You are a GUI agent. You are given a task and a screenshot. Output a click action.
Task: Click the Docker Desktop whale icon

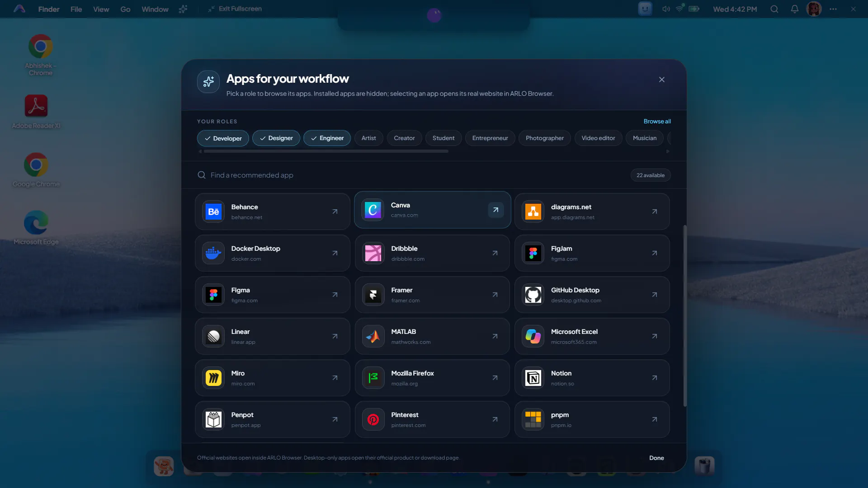click(213, 253)
